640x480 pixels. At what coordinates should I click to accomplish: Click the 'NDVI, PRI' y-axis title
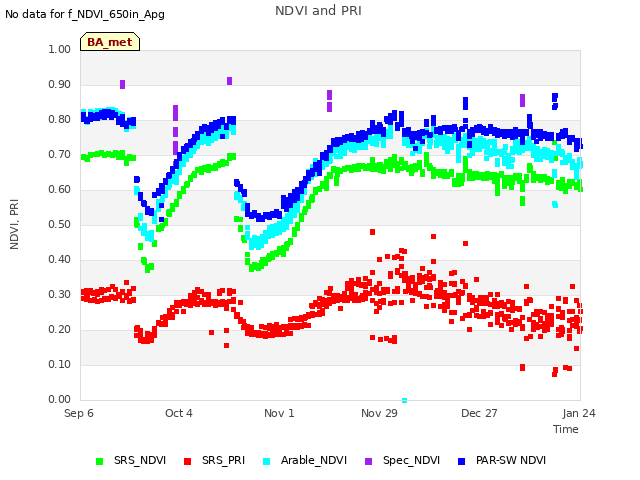tap(14, 224)
